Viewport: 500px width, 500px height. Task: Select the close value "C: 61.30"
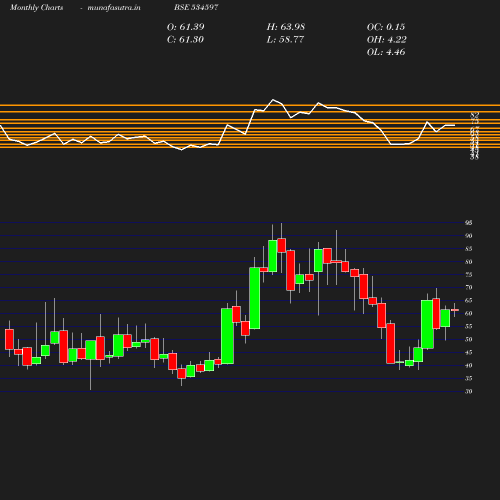(x=185, y=40)
